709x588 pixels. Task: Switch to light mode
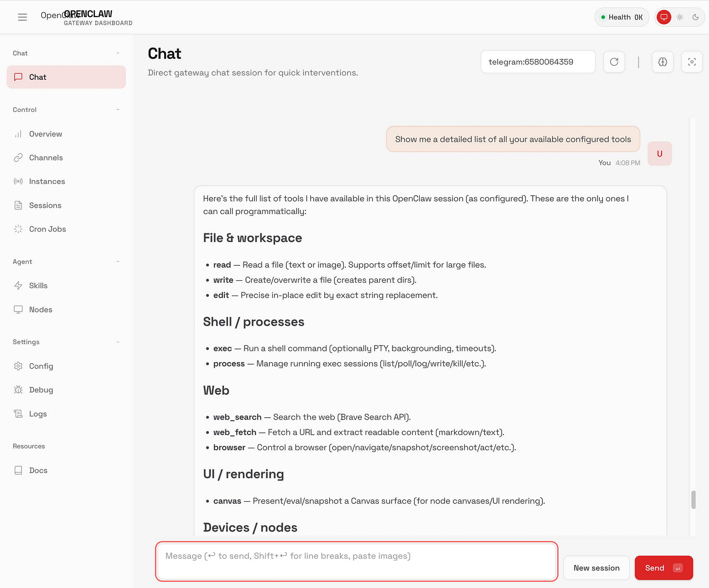pos(680,17)
